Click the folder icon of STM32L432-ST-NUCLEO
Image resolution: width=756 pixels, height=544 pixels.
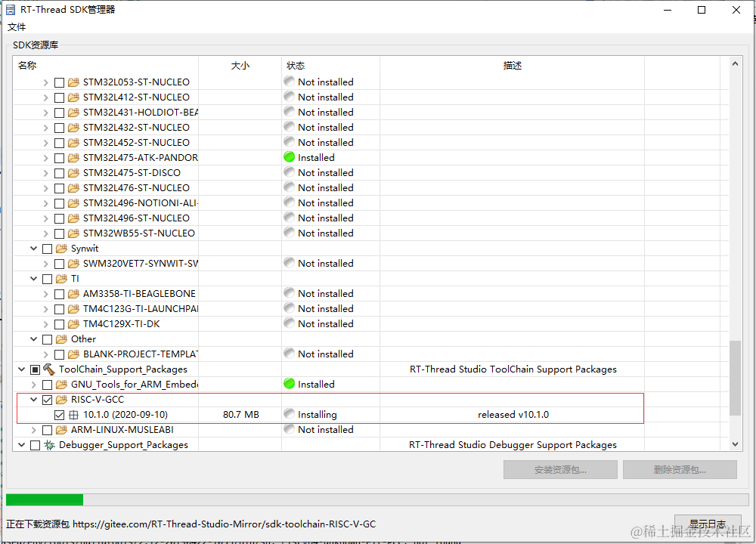click(x=73, y=128)
